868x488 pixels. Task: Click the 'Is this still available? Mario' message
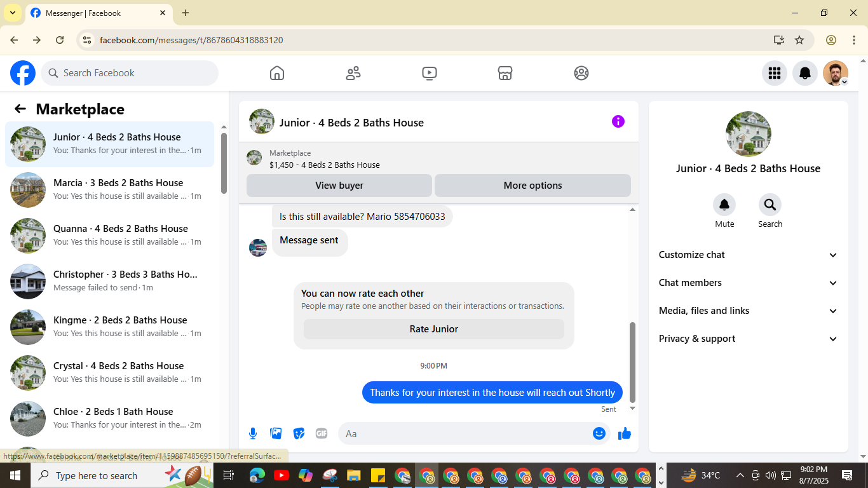tap(362, 217)
